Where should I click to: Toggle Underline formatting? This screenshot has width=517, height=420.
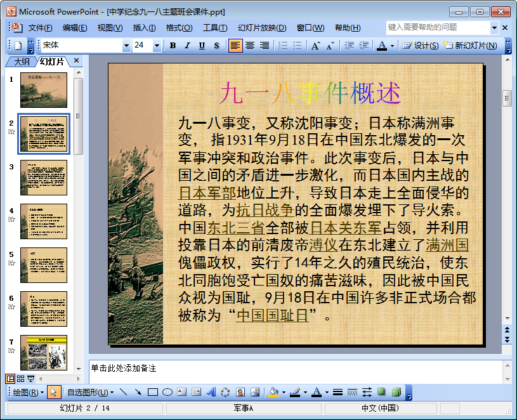(202, 46)
